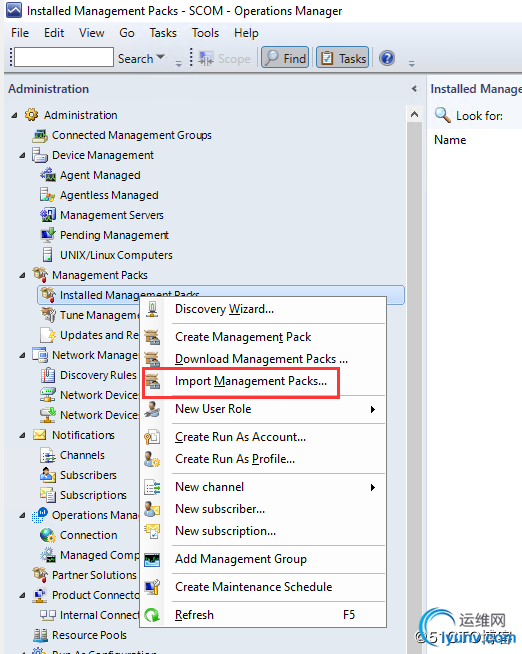The image size is (522, 654).
Task: Expand the New User Role submenu arrow
Action: (373, 409)
